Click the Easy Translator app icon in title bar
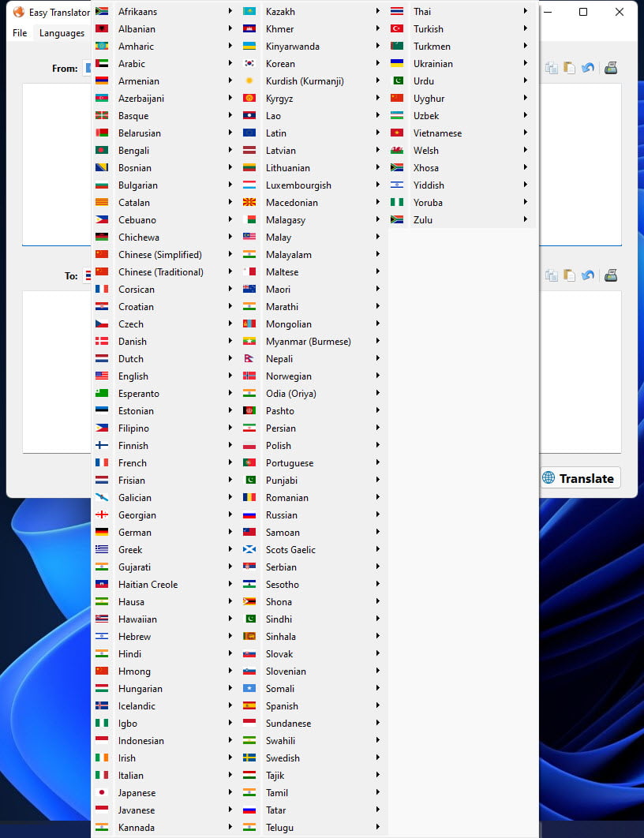Image resolution: width=644 pixels, height=838 pixels. tap(19, 12)
